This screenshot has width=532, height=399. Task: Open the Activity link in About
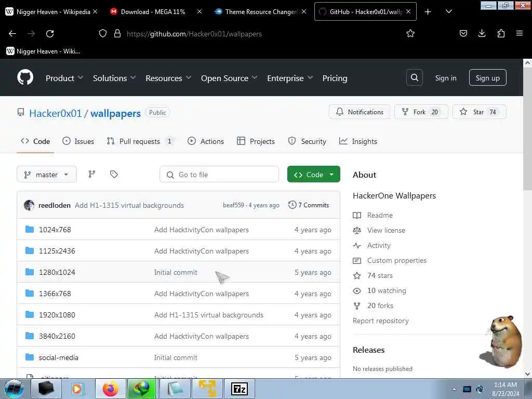point(379,245)
